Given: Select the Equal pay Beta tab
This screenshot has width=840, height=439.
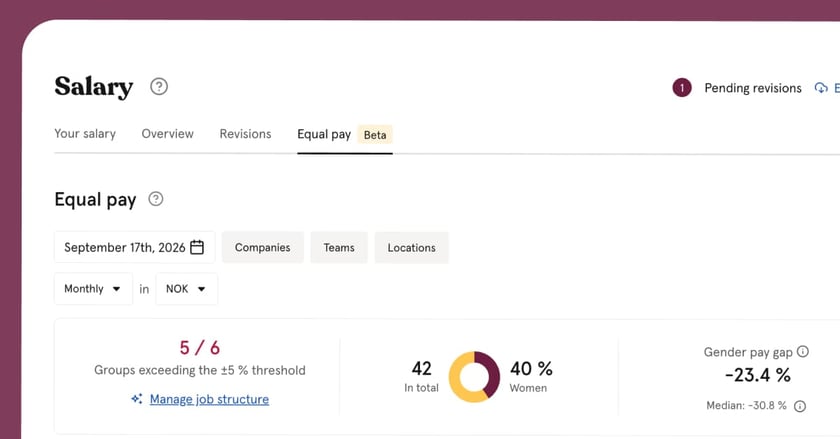Looking at the screenshot, I should [x=345, y=135].
